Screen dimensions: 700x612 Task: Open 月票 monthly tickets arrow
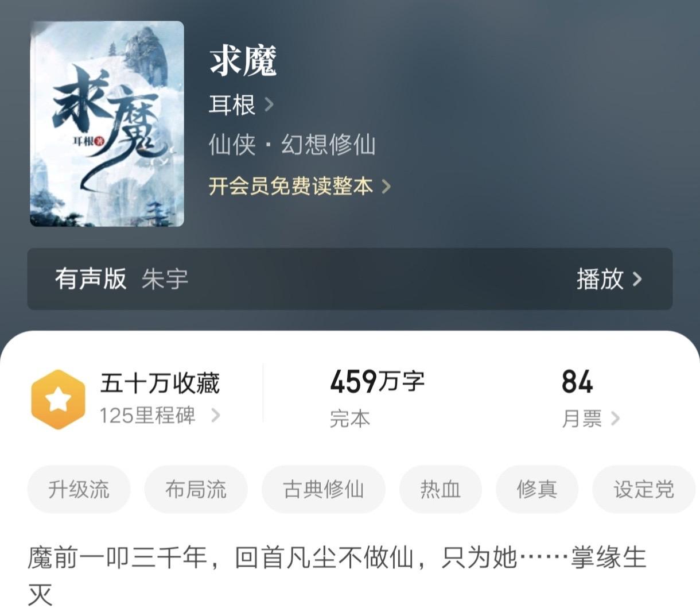616,418
